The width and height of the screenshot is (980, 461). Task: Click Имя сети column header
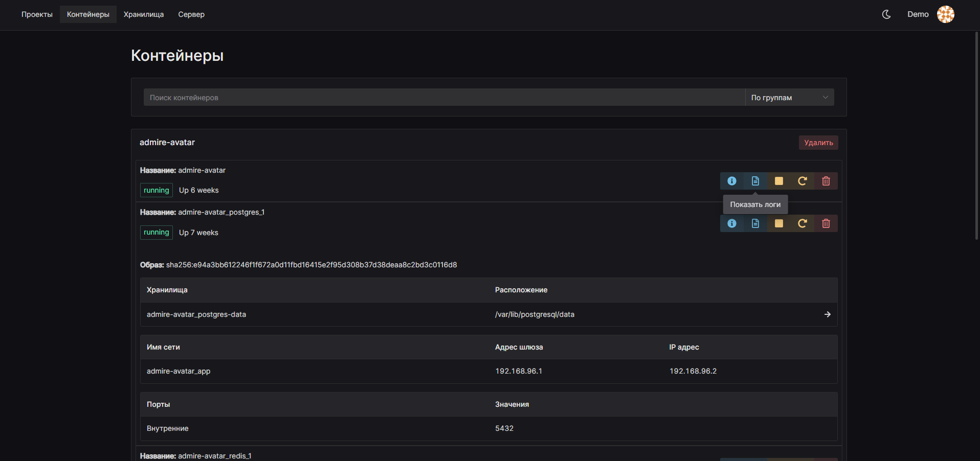[163, 347]
